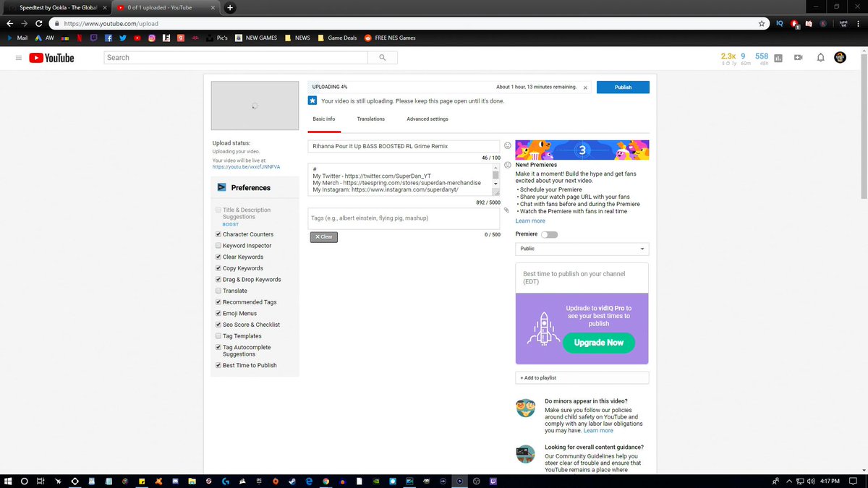Open the Windows Start menu

click(x=9, y=481)
